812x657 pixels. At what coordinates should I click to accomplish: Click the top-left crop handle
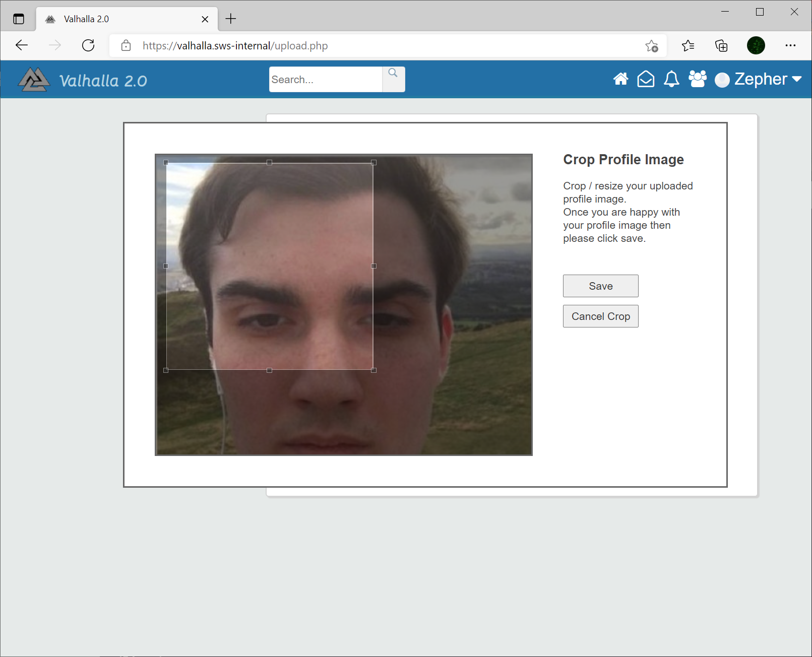click(166, 162)
